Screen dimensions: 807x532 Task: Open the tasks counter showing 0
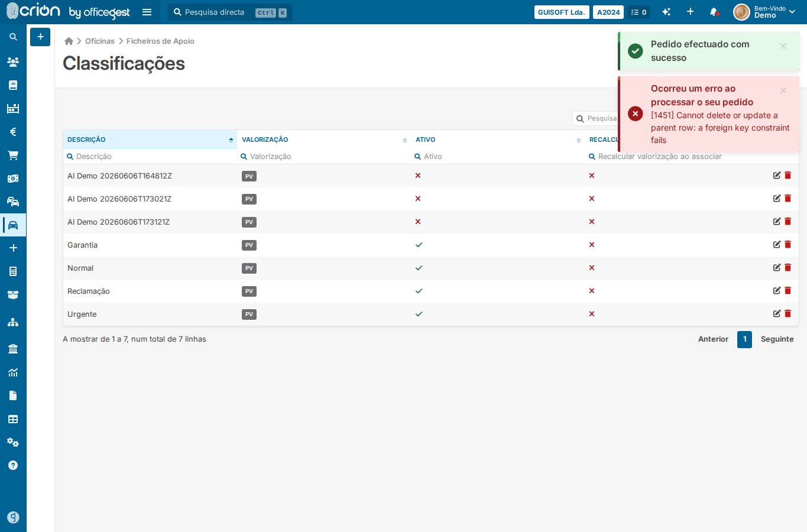[639, 12]
